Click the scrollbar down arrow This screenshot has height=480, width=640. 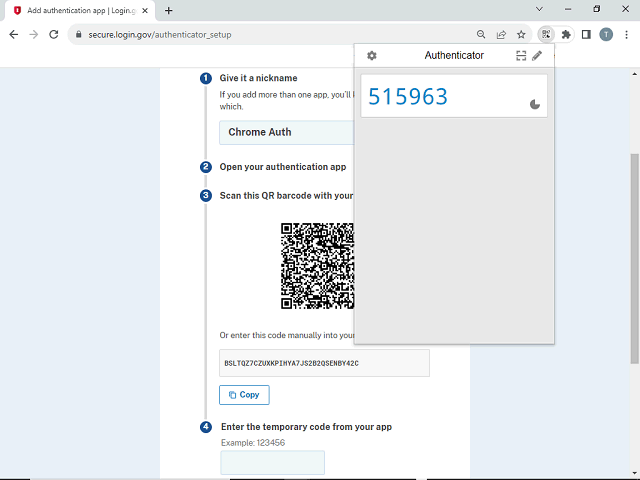634,473
